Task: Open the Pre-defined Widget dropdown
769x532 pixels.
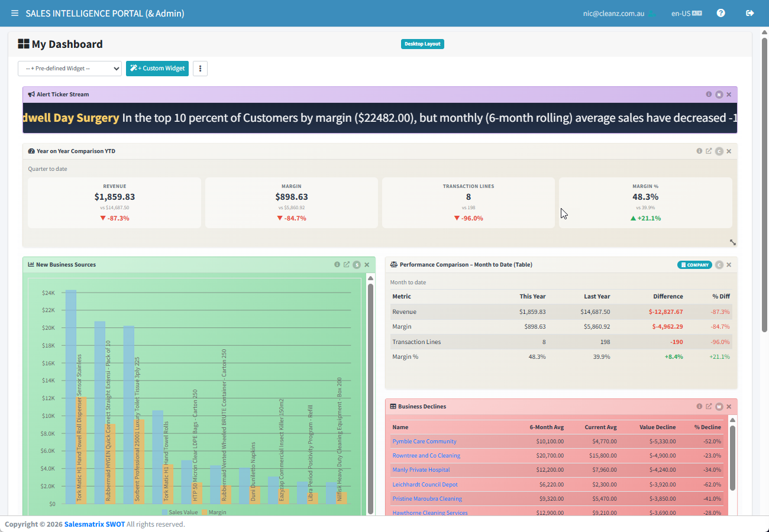Action: tap(70, 69)
